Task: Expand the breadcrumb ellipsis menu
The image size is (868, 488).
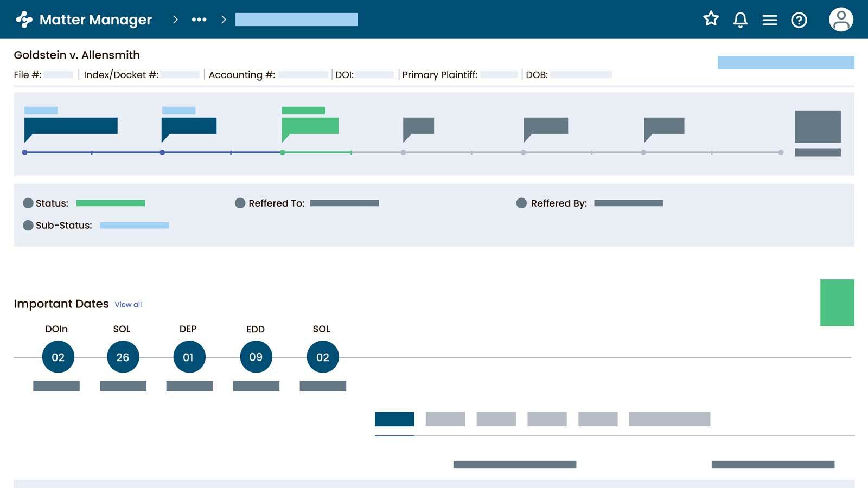Action: pos(199,20)
